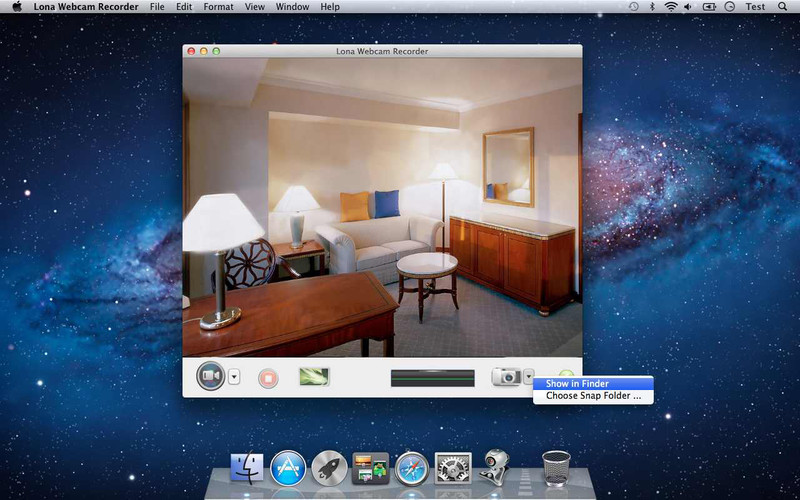Screen dimensions: 800x500
Task: Click the Bluetooth status icon
Action: tap(652, 7)
